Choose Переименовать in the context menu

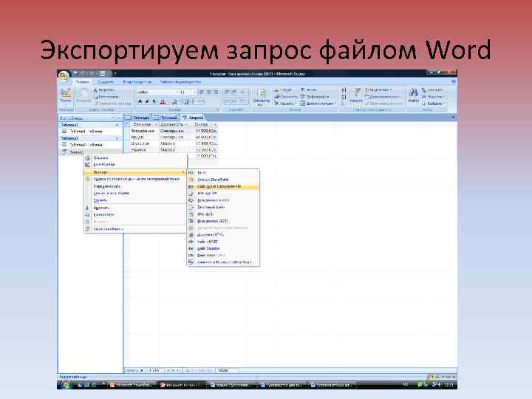point(135,187)
